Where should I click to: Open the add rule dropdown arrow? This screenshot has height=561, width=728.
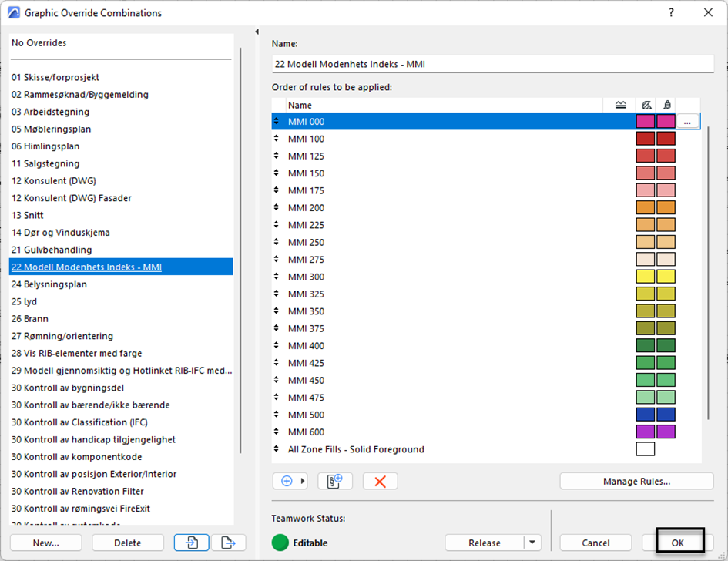click(x=303, y=481)
